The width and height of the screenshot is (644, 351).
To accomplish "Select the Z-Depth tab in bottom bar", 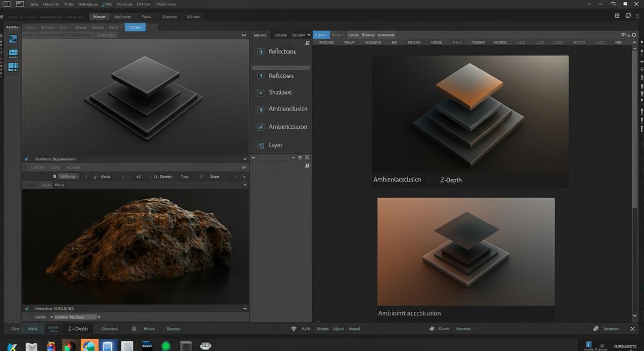I will [78, 328].
